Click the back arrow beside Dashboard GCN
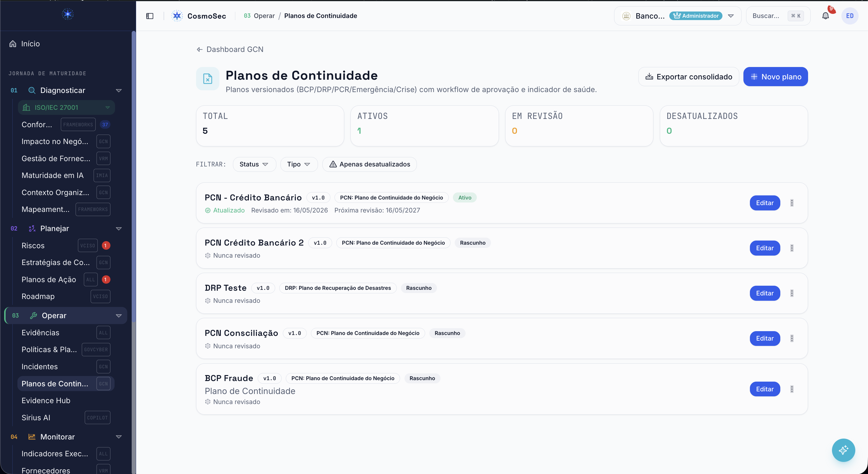868x474 pixels. point(200,50)
